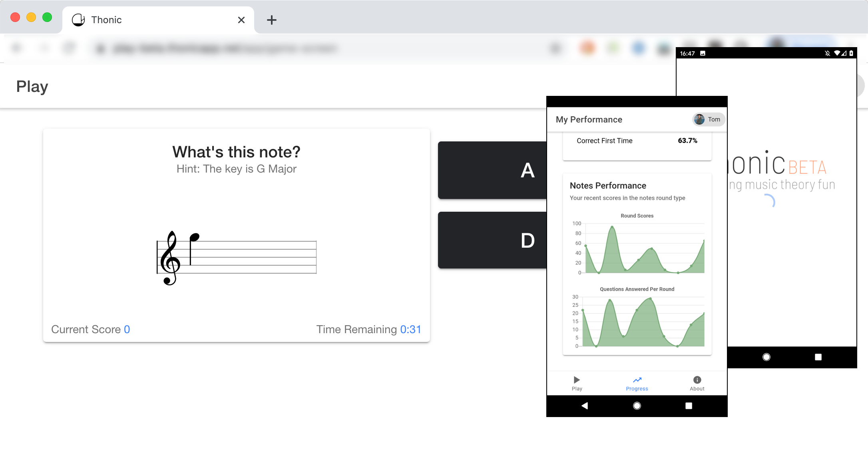Click the treble clef music staff

pos(237,258)
